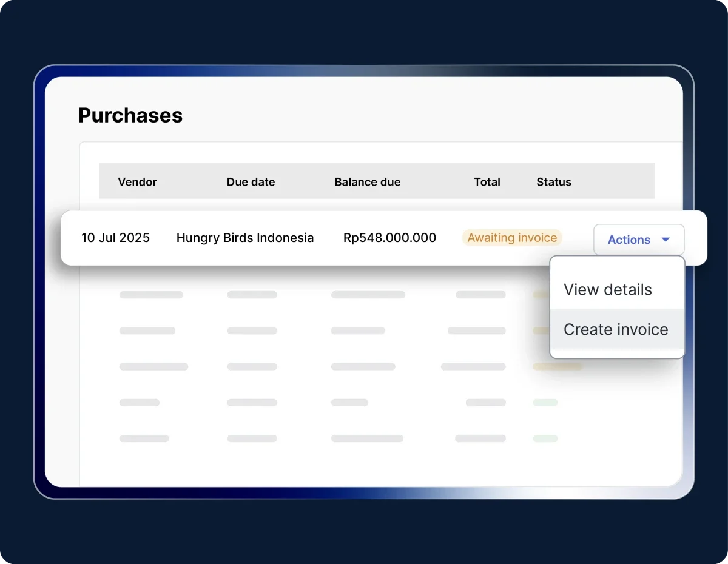Click the Due date column header
This screenshot has height=564, width=728.
pos(251,182)
